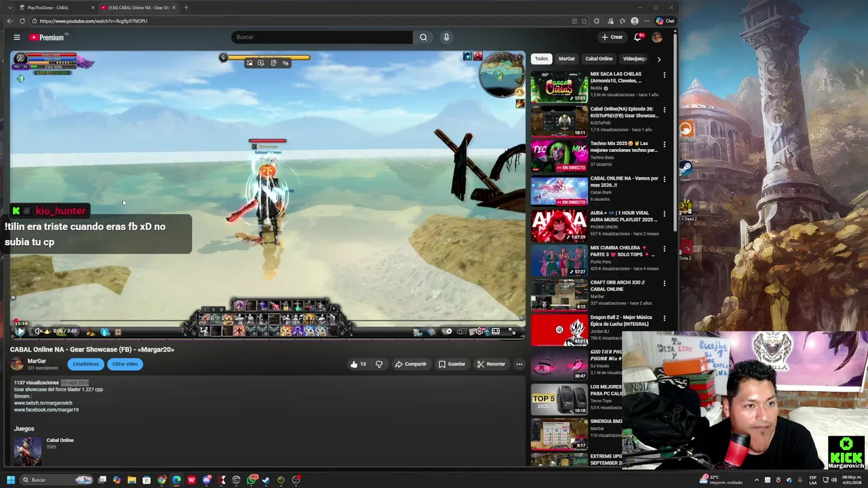Open player settings gear

coord(479,331)
